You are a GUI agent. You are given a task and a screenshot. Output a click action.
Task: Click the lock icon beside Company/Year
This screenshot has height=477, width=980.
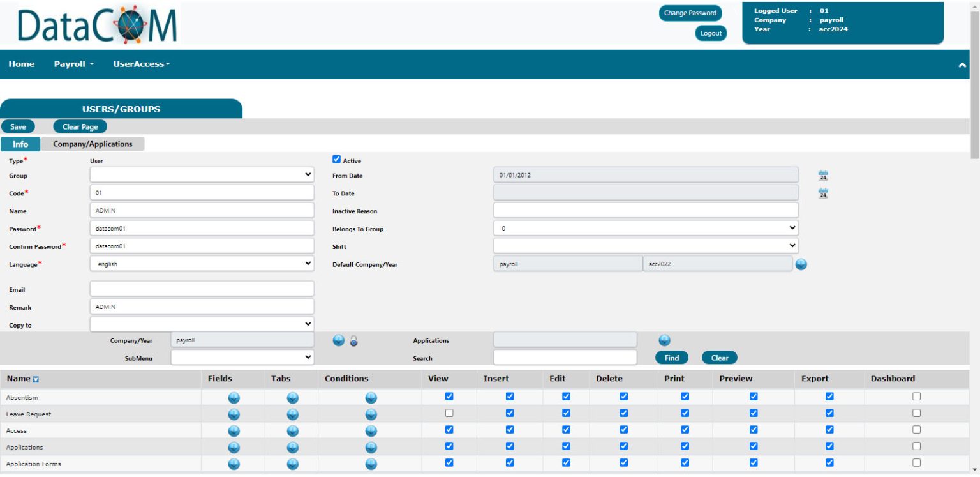(x=353, y=341)
